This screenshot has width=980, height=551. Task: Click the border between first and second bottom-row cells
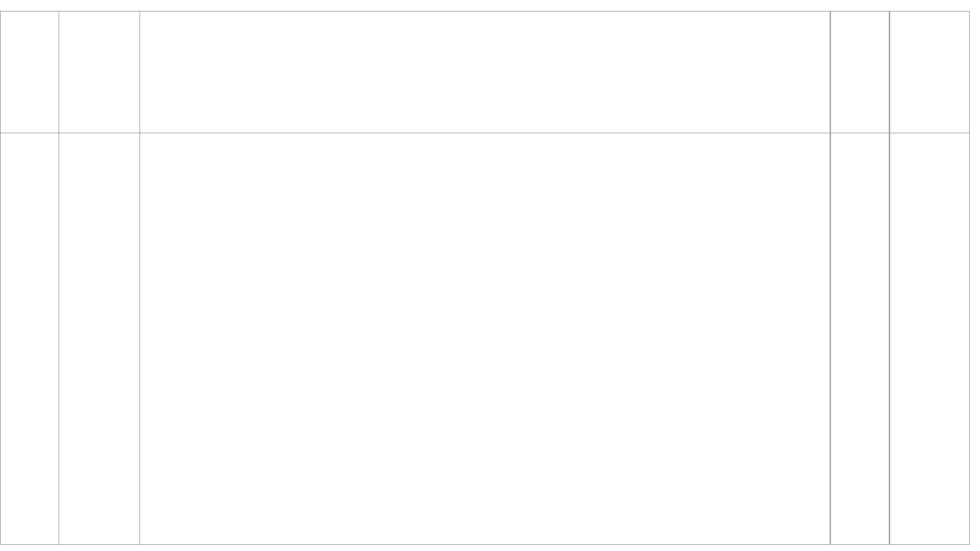point(59,338)
